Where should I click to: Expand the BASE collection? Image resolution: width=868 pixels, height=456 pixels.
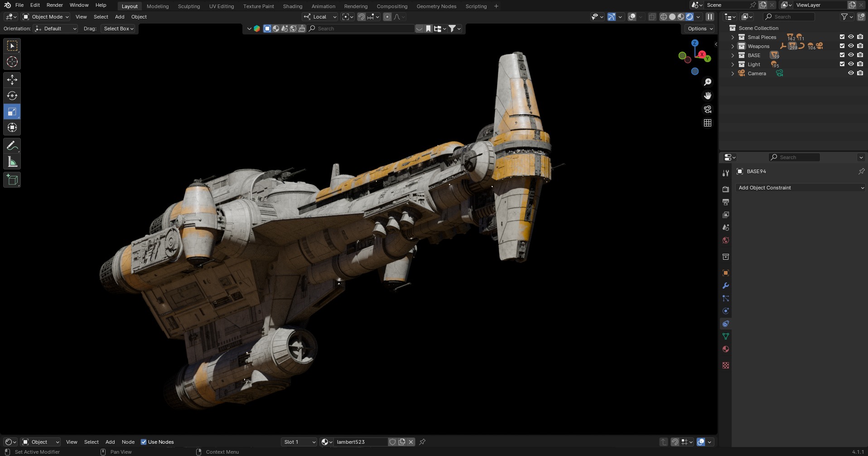pos(733,55)
